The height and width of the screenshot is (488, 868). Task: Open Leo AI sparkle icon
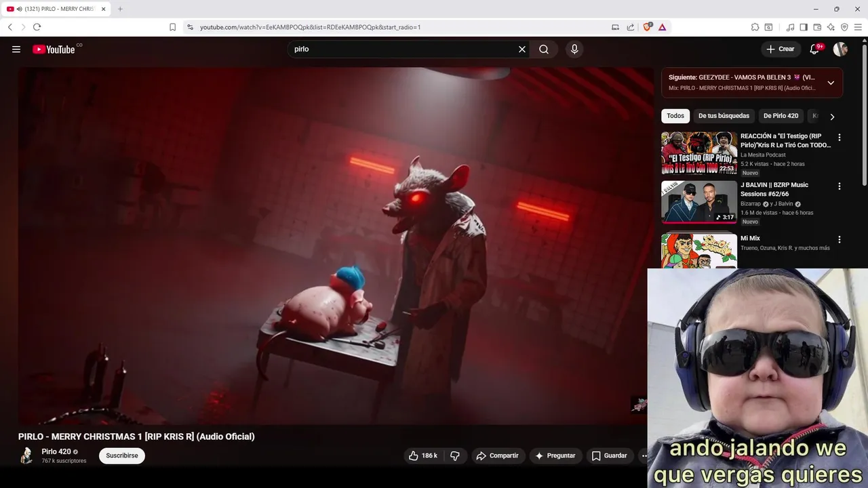coord(831,27)
